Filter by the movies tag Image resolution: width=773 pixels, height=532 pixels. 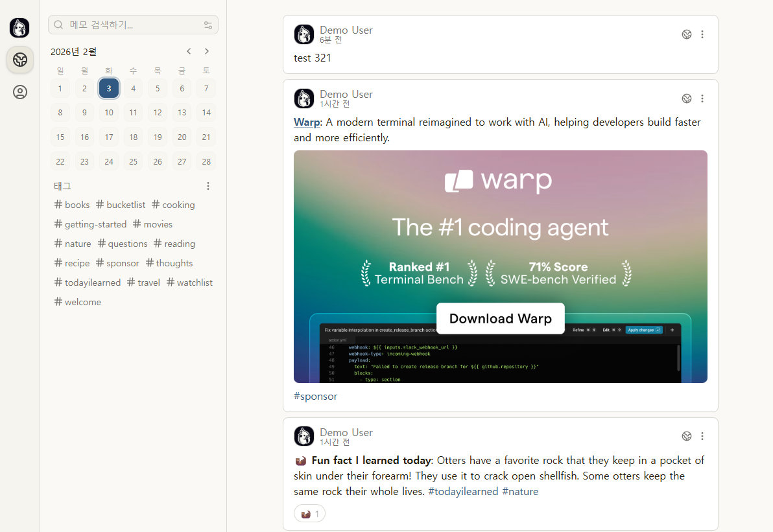tap(153, 224)
